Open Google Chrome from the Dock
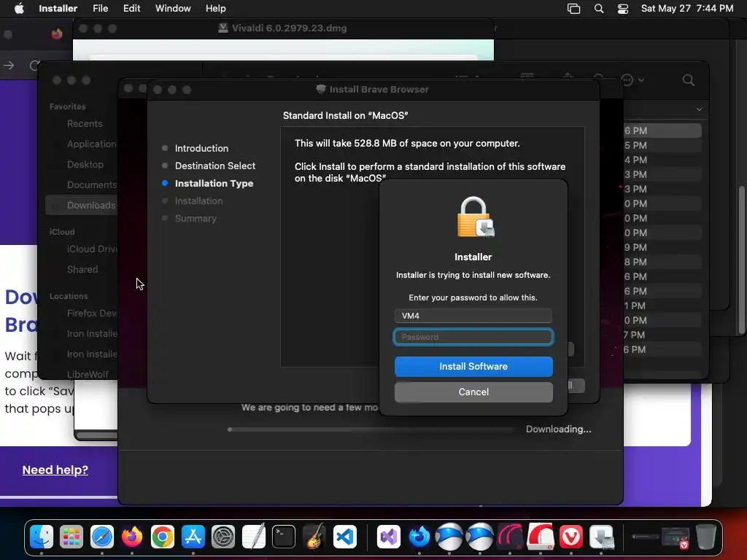 pyautogui.click(x=163, y=537)
